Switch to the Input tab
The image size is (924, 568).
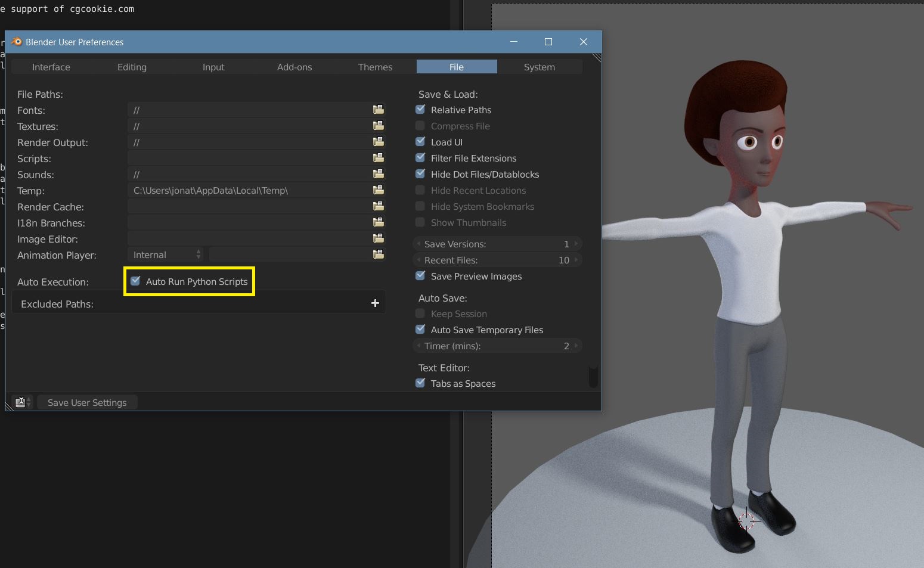point(213,67)
